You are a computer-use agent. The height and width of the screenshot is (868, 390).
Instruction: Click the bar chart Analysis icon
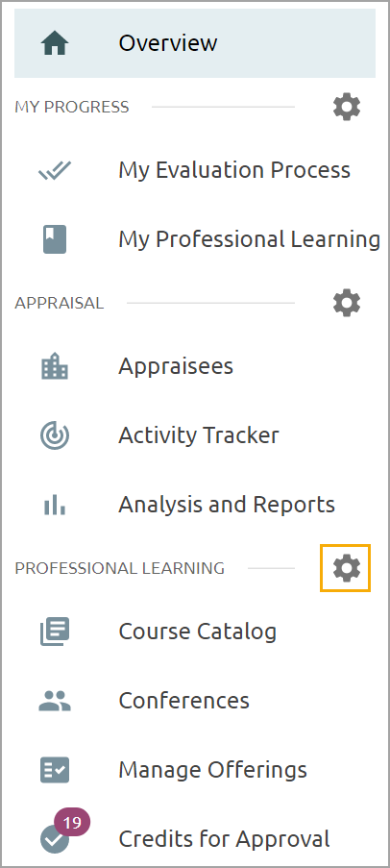pos(55,505)
